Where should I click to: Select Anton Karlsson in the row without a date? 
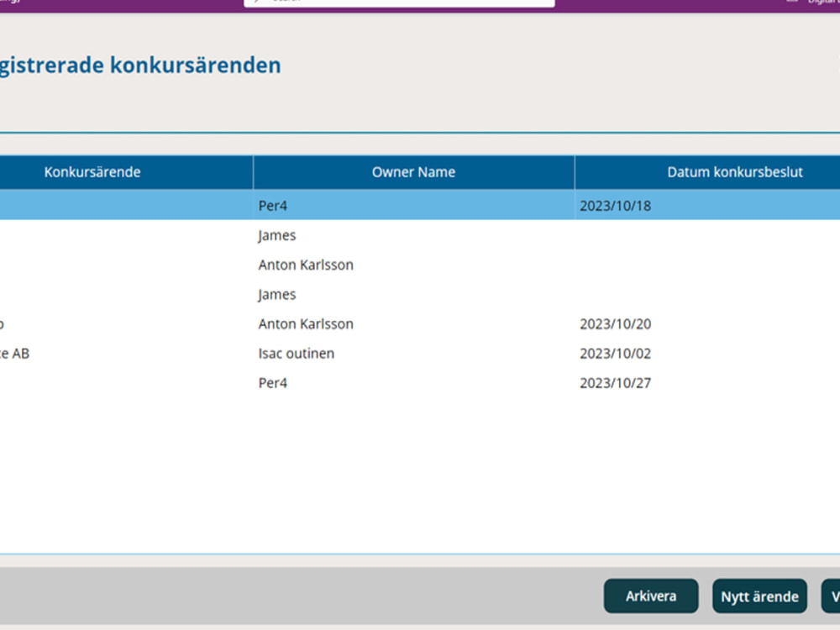(x=306, y=265)
